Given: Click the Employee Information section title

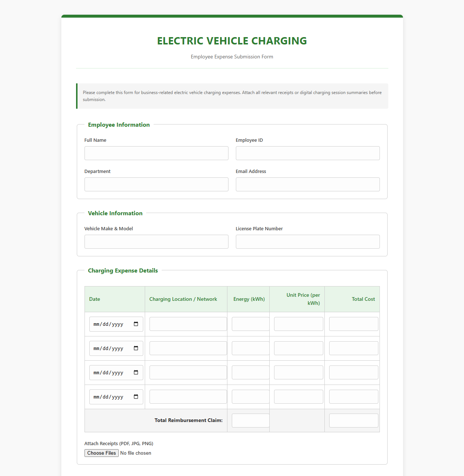Looking at the screenshot, I should [119, 125].
